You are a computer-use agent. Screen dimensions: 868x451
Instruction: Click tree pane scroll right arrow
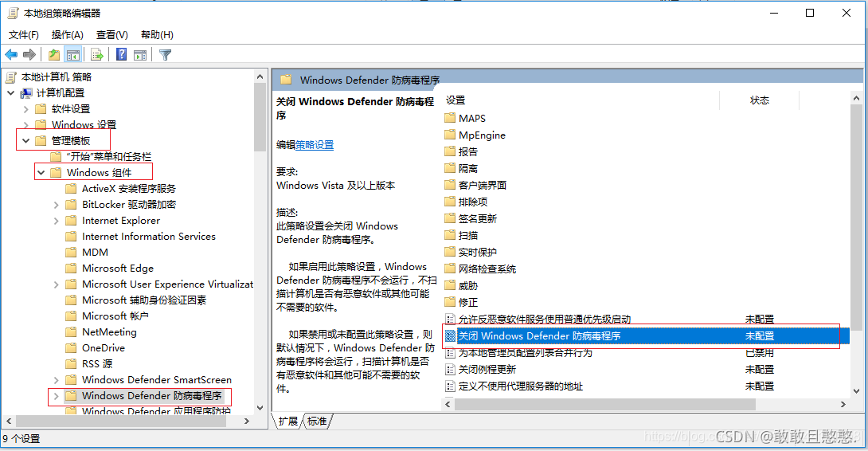(x=247, y=421)
